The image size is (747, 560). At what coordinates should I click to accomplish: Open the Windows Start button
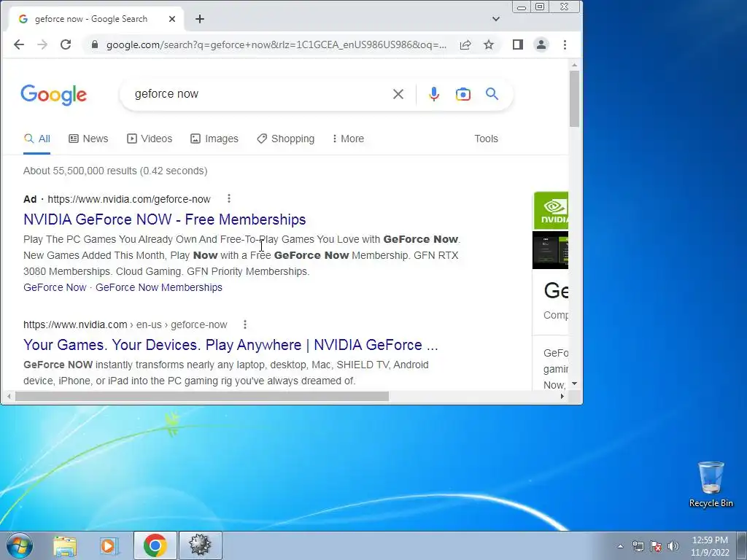click(x=20, y=545)
